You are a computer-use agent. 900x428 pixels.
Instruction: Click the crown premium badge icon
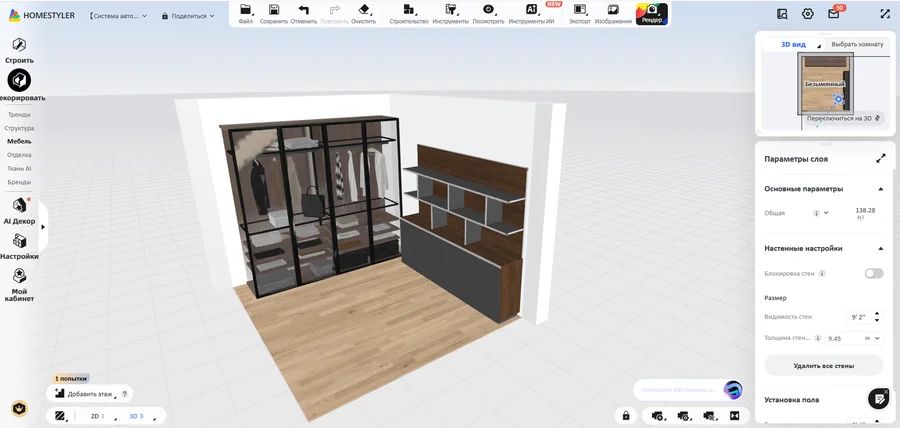click(x=20, y=408)
